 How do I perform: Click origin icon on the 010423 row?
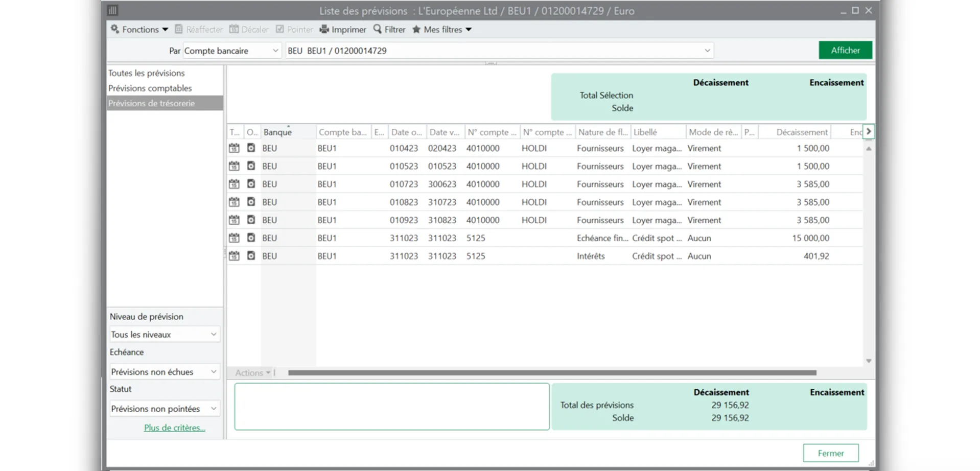(x=251, y=148)
